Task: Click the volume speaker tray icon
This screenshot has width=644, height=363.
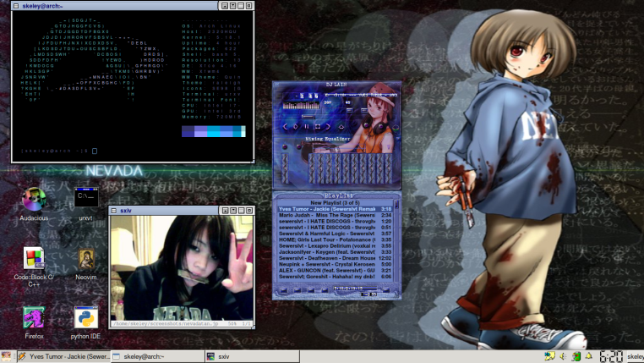Action: (563, 356)
